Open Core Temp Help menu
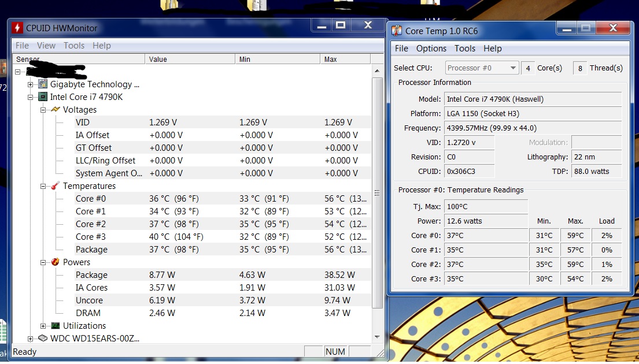Screen dimensions: 639x364 click(492, 49)
